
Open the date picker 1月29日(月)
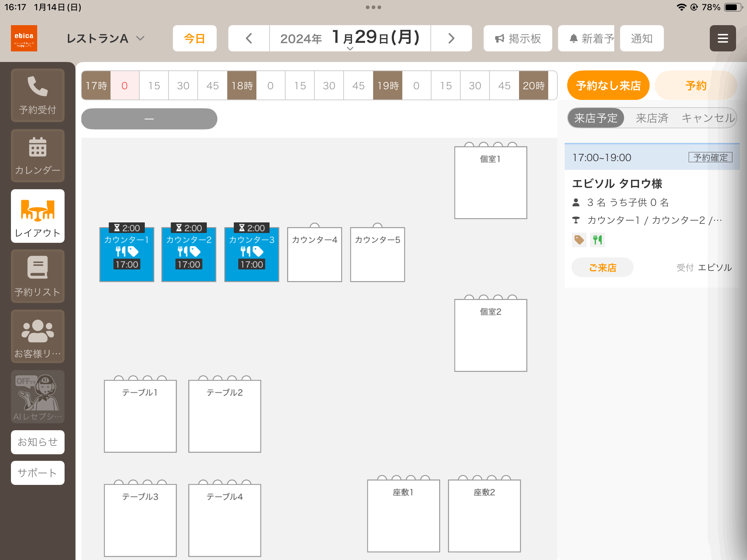(x=350, y=38)
